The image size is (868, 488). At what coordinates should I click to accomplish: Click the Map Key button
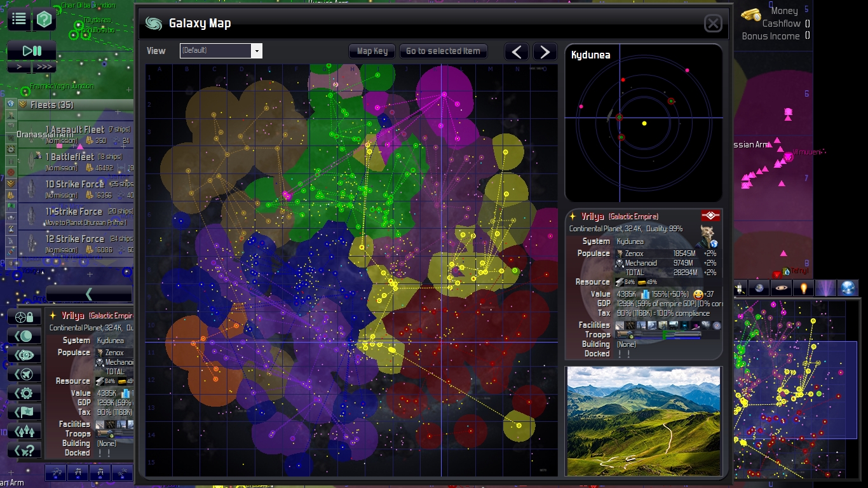click(372, 51)
